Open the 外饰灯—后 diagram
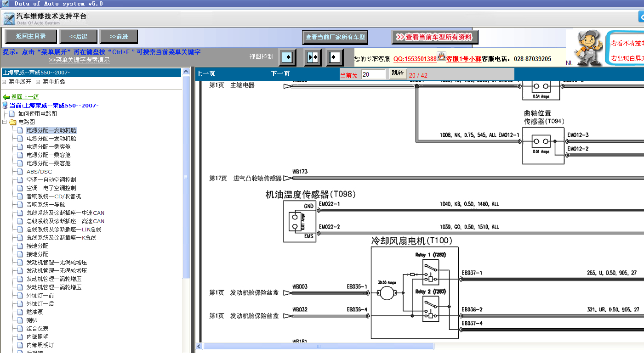The image size is (644, 353). click(40, 304)
